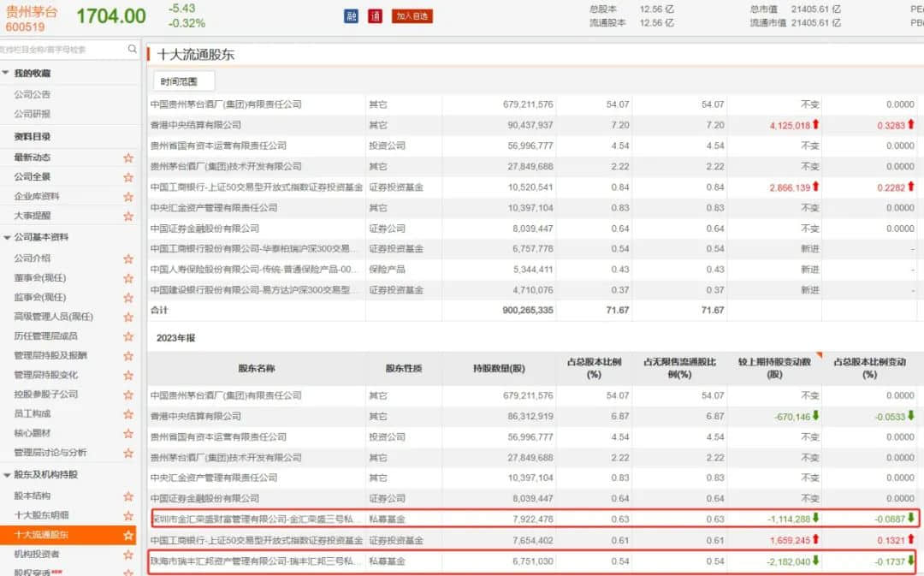Image resolution: width=924 pixels, height=576 pixels.
Task: Click the 深圳市金汇荣盛财富管理 shareholder name
Action: [x=252, y=520]
